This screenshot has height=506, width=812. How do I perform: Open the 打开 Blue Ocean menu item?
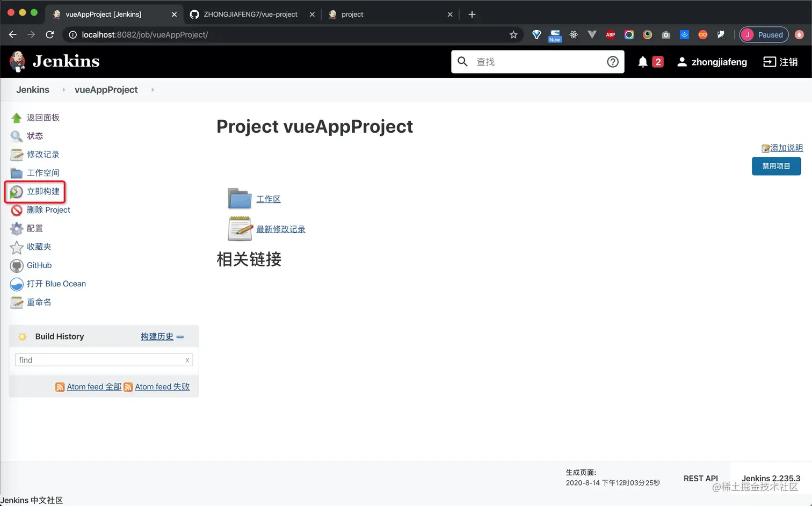click(x=56, y=284)
